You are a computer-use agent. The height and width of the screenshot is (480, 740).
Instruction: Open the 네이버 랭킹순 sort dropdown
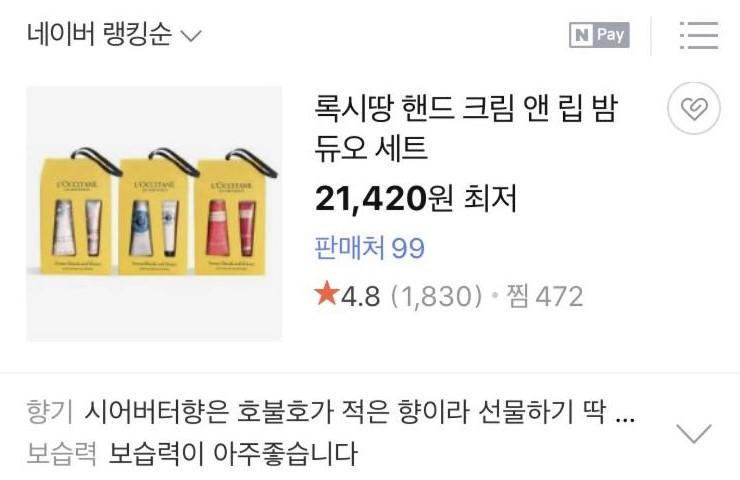coord(114,34)
